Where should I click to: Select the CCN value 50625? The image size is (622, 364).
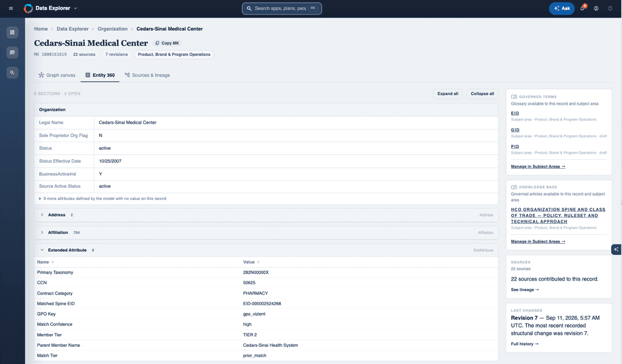point(249,283)
